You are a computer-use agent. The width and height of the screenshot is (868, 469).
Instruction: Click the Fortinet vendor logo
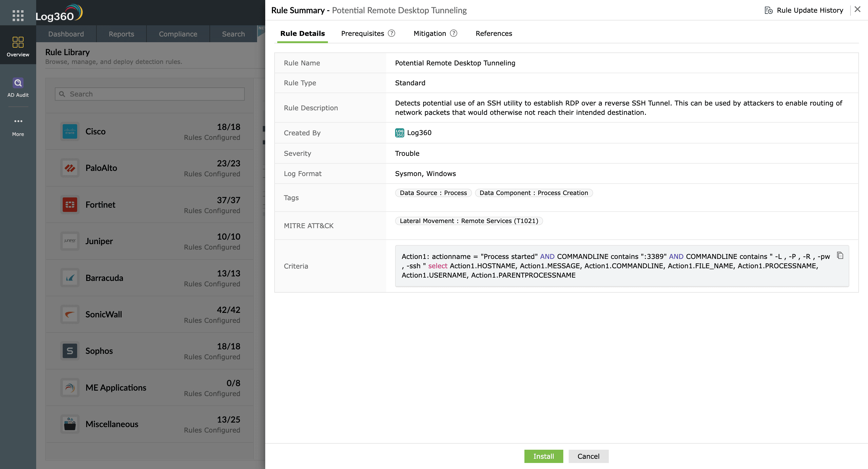coord(70,205)
